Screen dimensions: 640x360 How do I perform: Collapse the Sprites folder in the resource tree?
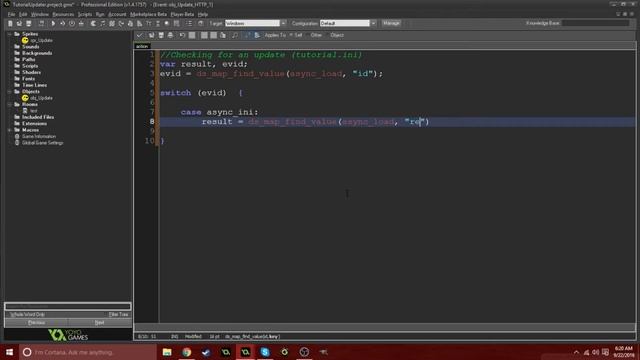tap(9, 34)
